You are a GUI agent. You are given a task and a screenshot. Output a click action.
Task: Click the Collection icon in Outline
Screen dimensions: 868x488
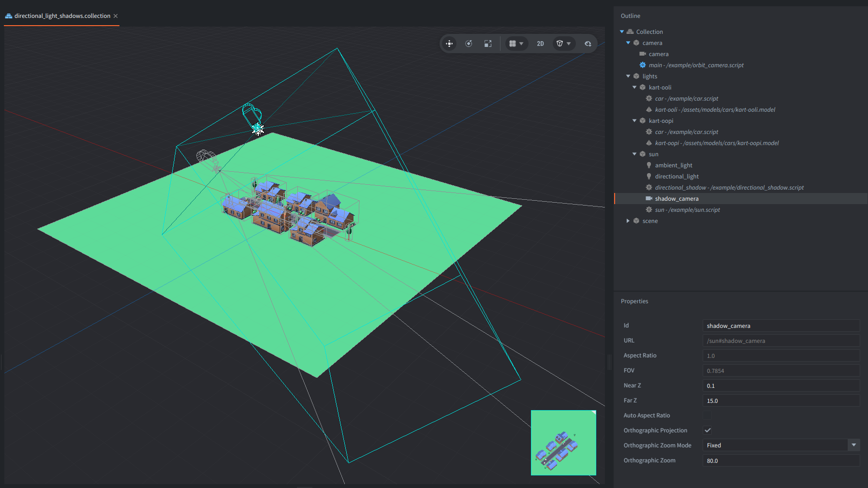[x=630, y=32]
